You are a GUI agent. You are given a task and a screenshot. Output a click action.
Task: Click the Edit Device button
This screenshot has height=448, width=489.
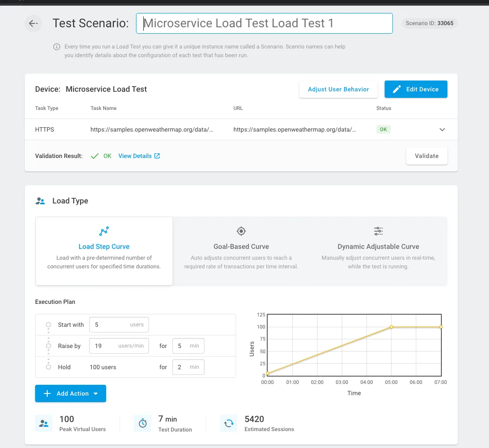click(x=416, y=89)
